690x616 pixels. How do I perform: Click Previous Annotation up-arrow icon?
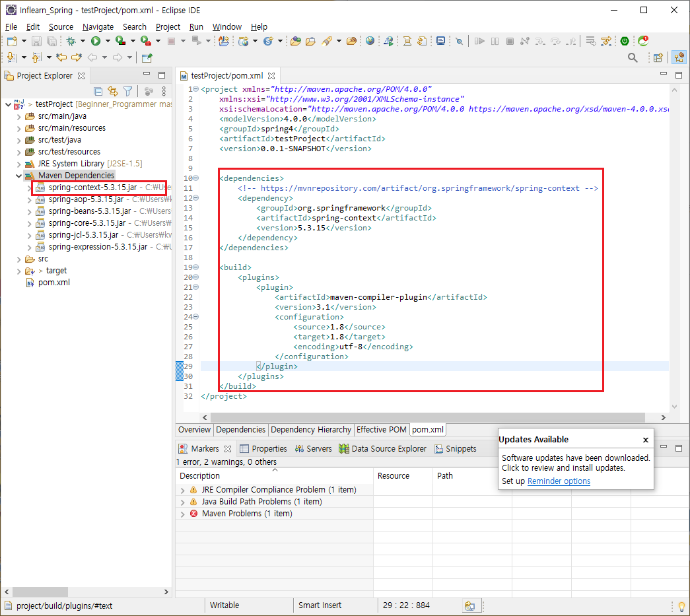pyautogui.click(x=37, y=57)
